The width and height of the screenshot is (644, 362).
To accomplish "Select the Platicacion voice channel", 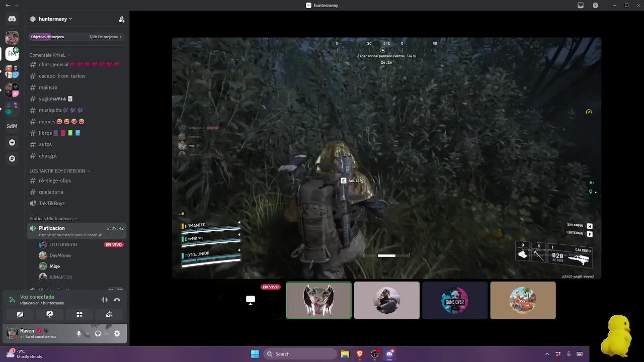I will tap(76, 231).
